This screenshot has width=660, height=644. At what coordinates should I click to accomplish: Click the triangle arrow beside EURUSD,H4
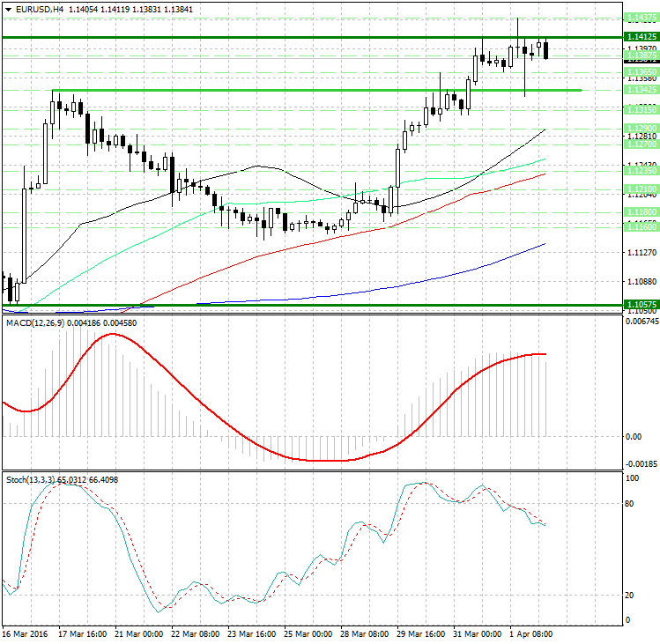tap(8, 10)
